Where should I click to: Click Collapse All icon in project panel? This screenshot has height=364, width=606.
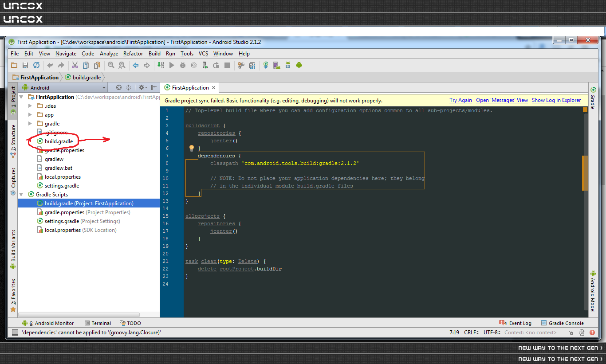point(129,87)
